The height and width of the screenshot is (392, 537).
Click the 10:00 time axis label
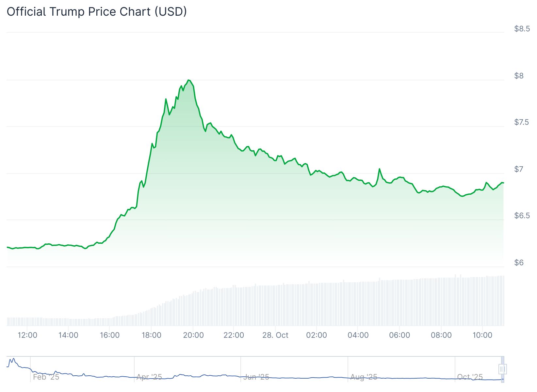[482, 335]
